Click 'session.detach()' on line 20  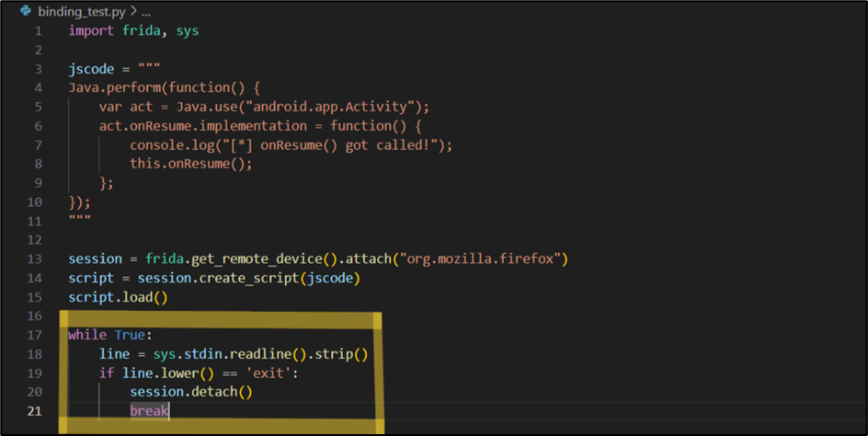click(x=191, y=392)
